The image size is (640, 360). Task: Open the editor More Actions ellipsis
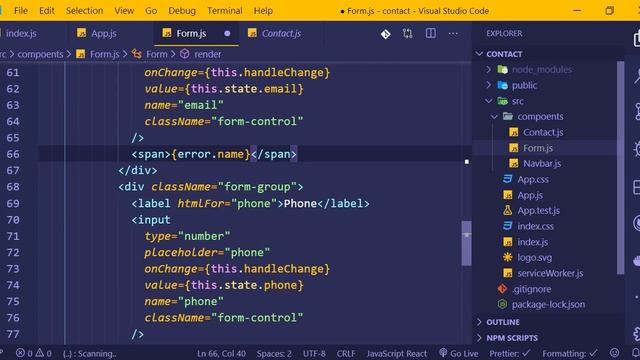453,33
